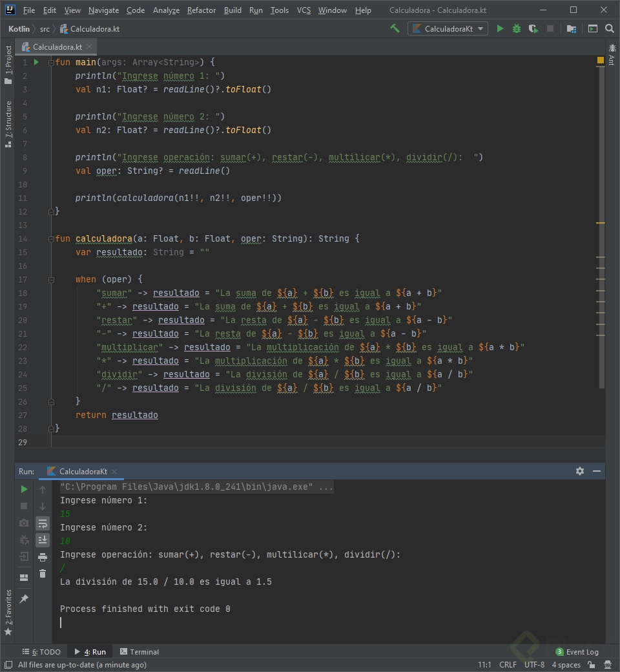
Task: Toggle the 2: Favorites side panel
Action: tap(8, 613)
